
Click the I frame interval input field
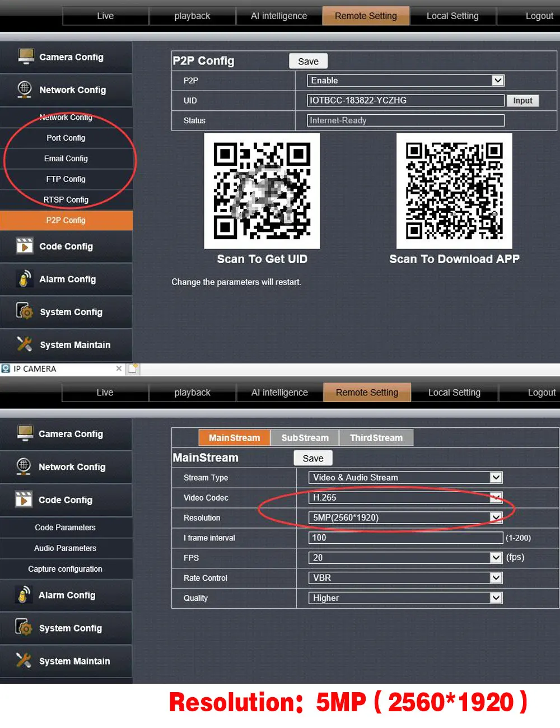coord(405,538)
